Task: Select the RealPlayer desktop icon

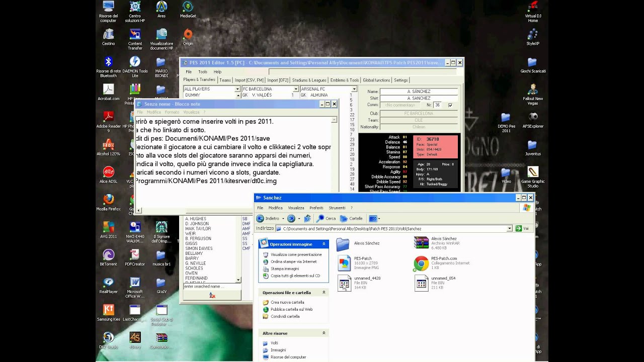Action: click(108, 282)
